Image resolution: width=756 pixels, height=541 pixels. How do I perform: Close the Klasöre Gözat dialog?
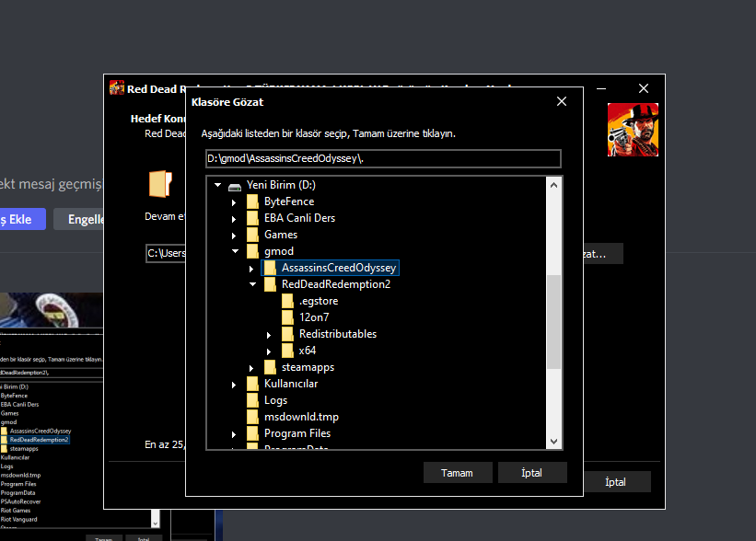click(x=561, y=101)
